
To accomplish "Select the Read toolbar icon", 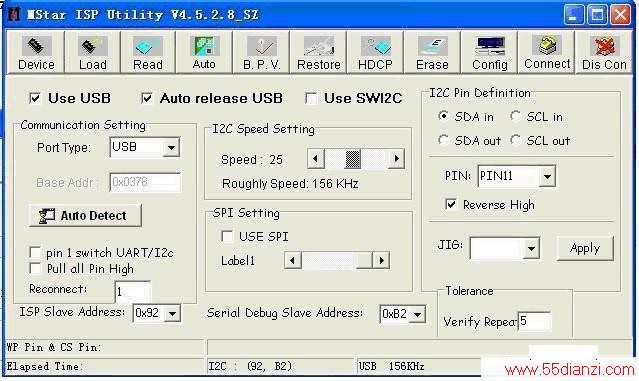I will (148, 53).
